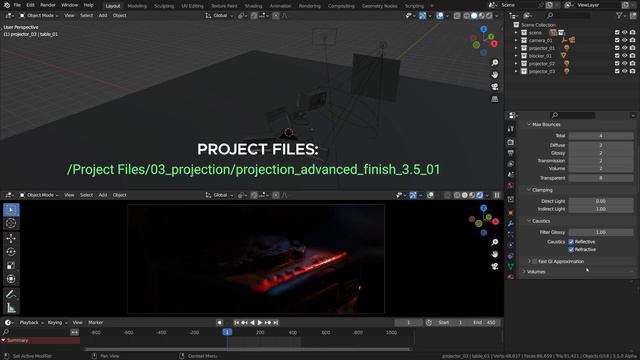
Task: Select the Select Box tool in lower viewport
Action: tap(11, 210)
